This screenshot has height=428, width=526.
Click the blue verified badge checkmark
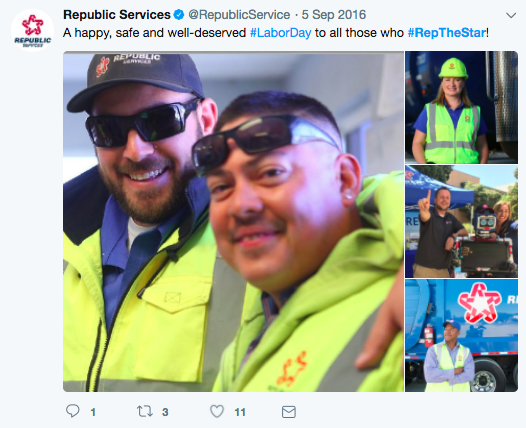point(179,15)
